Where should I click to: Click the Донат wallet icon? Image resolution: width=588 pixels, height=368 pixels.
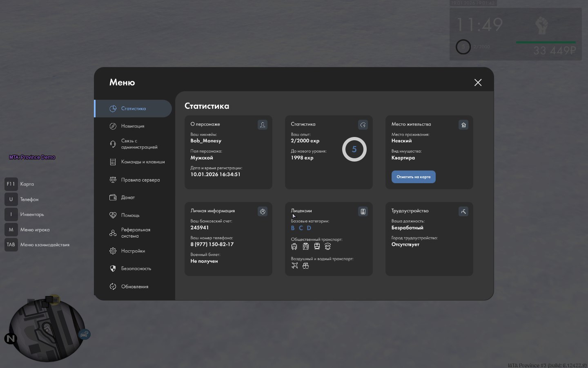(x=113, y=197)
